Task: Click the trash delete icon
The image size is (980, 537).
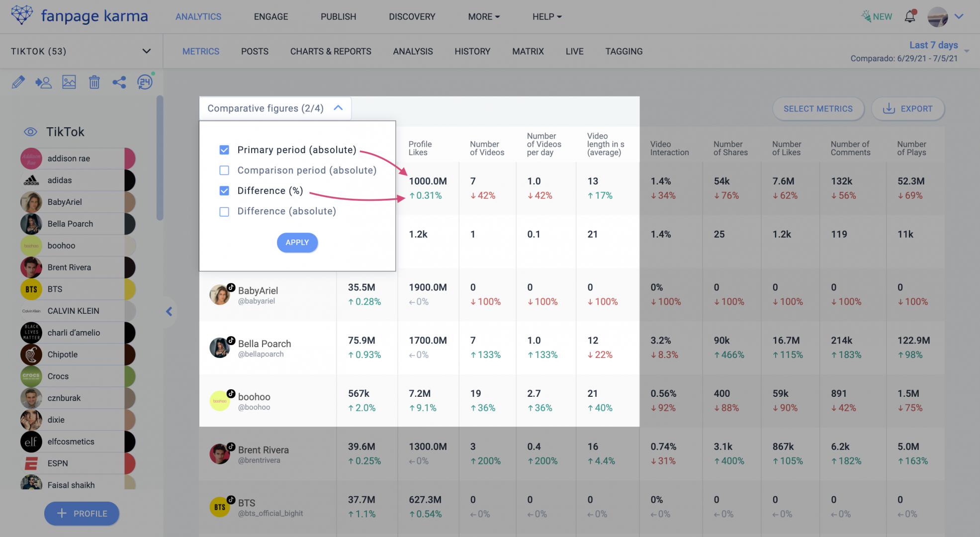Action: click(x=94, y=82)
